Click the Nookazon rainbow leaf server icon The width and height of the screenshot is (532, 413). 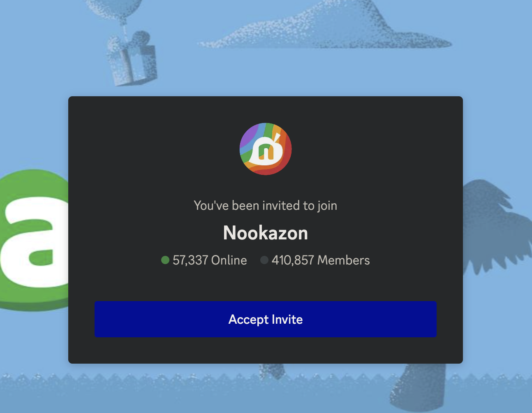click(x=265, y=149)
